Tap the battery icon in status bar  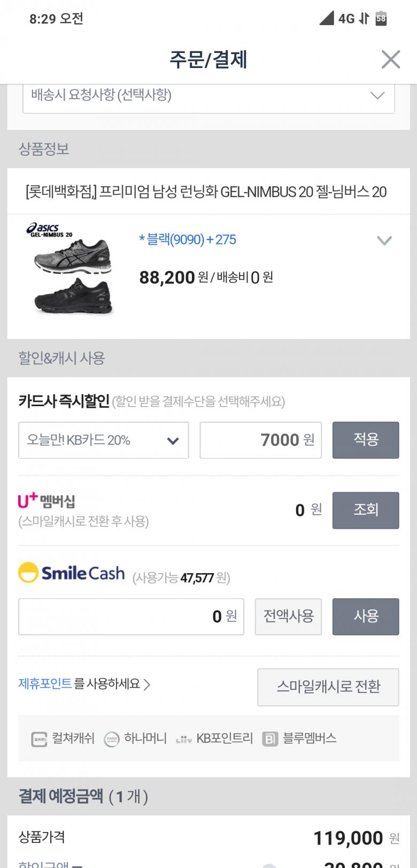(x=381, y=18)
